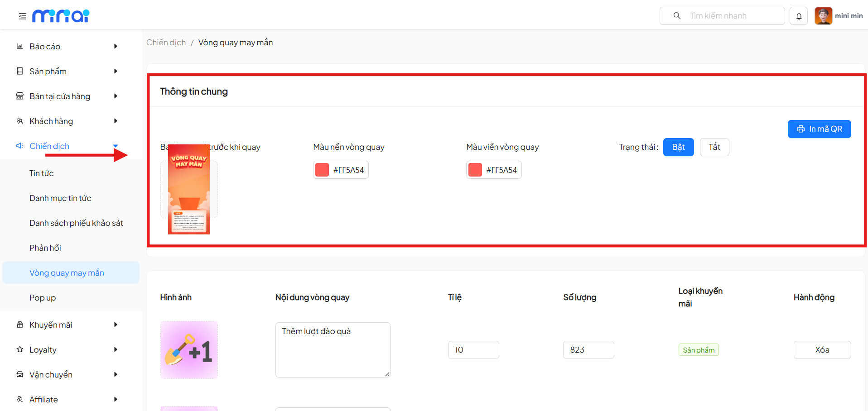Click the mini min user avatar
The image size is (868, 411).
[823, 16]
